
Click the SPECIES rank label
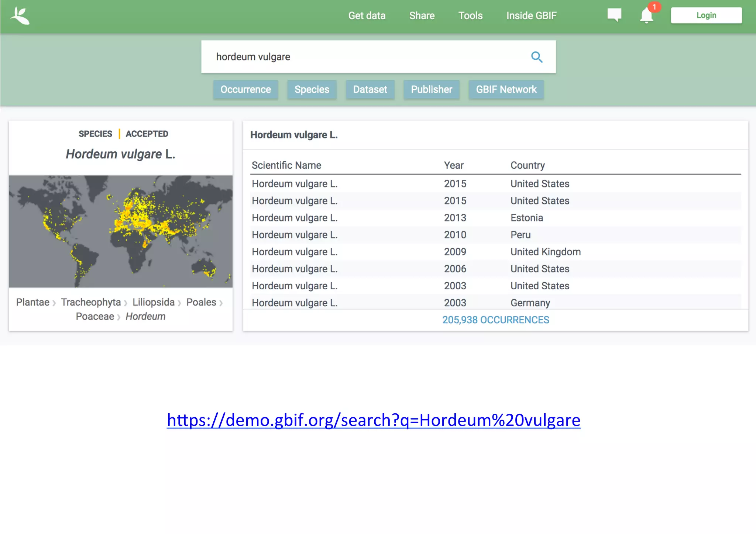pos(95,134)
